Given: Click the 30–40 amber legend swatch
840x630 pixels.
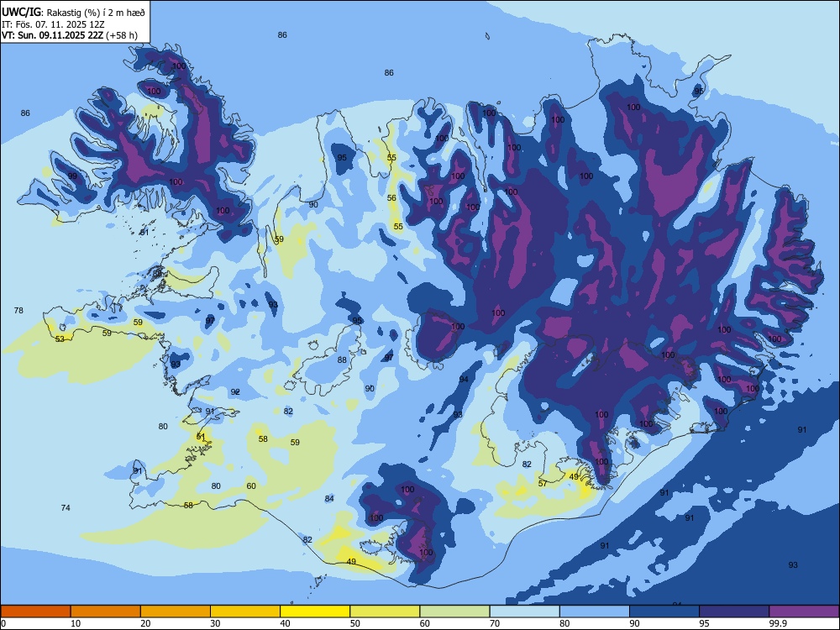Looking at the screenshot, I should point(245,612).
